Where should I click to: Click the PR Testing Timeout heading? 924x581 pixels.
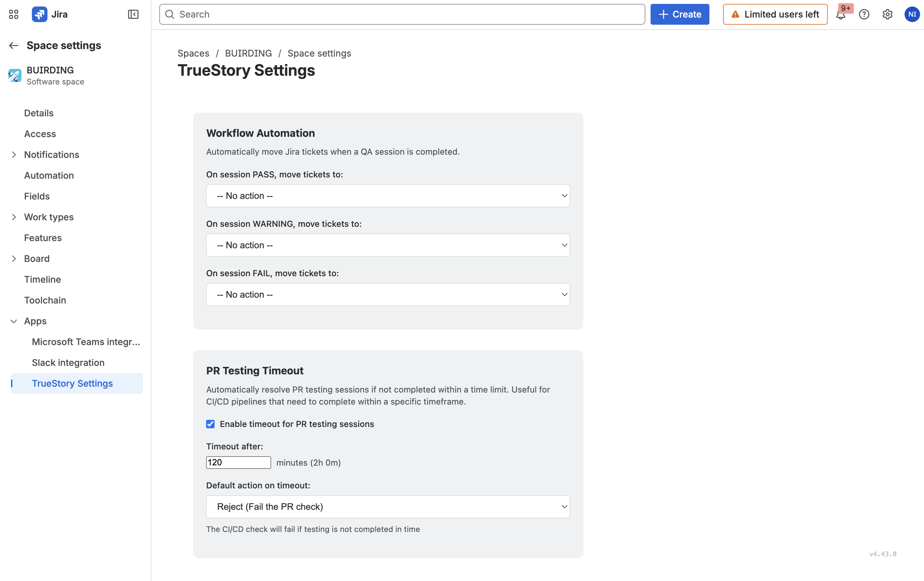tap(255, 370)
